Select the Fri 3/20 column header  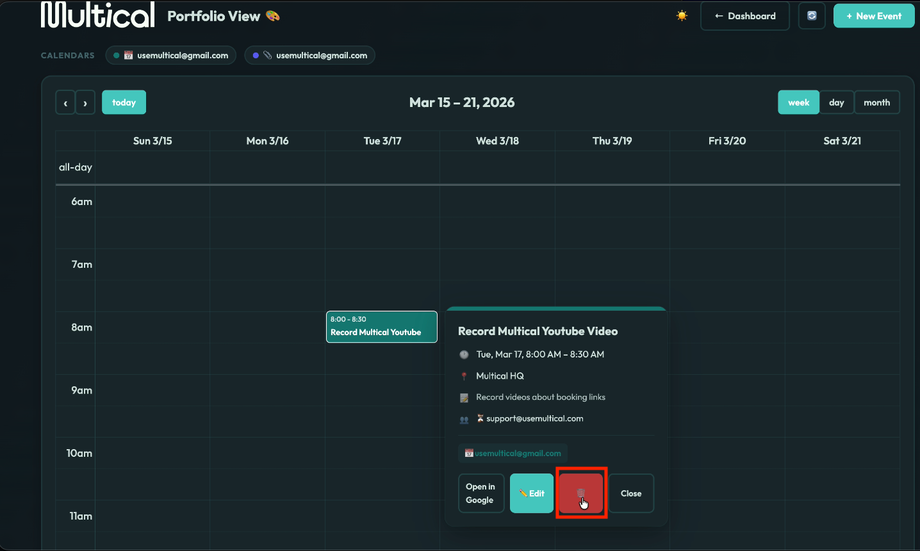(x=727, y=141)
